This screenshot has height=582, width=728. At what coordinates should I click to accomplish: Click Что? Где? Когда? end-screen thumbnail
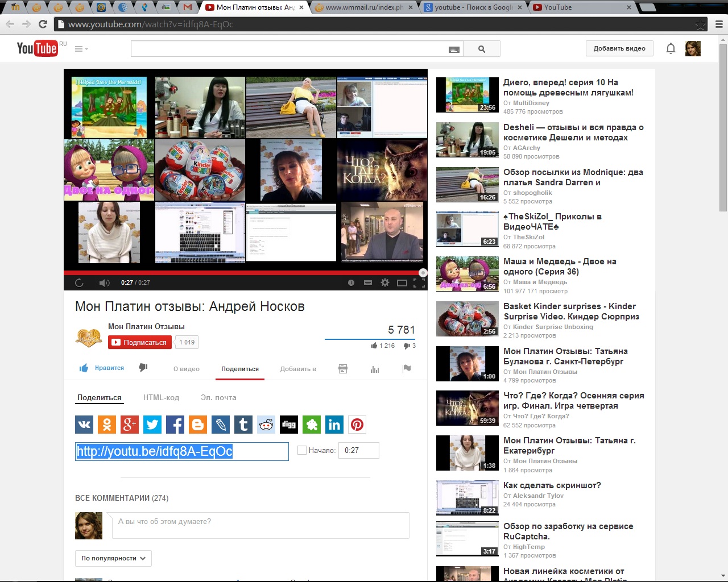[382, 170]
